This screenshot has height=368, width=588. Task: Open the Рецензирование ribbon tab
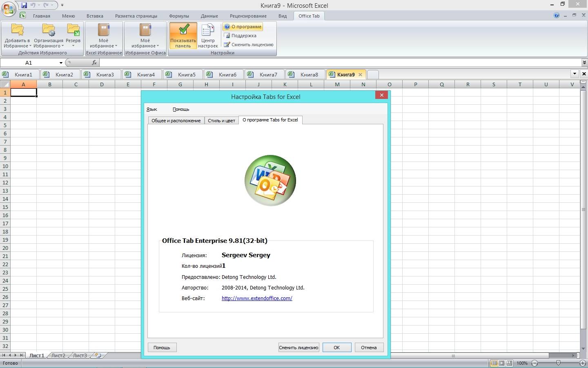point(248,16)
